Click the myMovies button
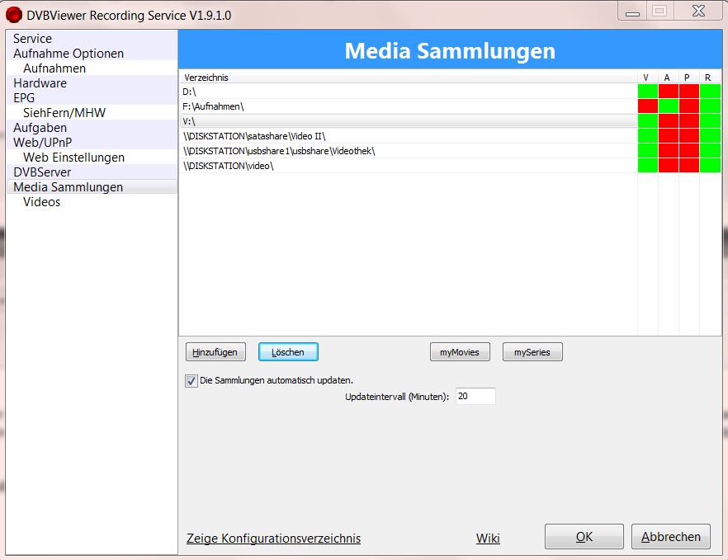Viewport: 728px width, 560px height. (460, 352)
